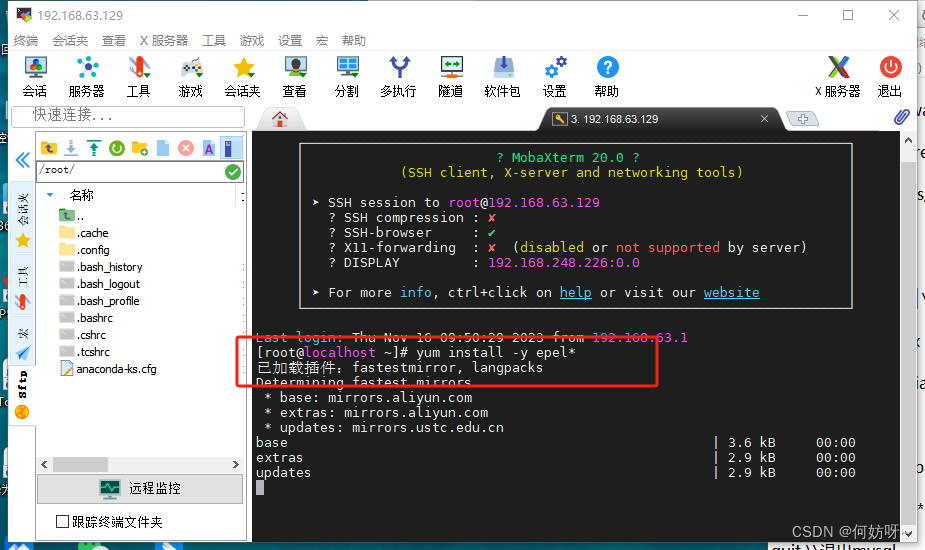This screenshot has height=550, width=925.
Task: Start the X 服务器 toolbar icon
Action: pyautogui.click(x=838, y=77)
